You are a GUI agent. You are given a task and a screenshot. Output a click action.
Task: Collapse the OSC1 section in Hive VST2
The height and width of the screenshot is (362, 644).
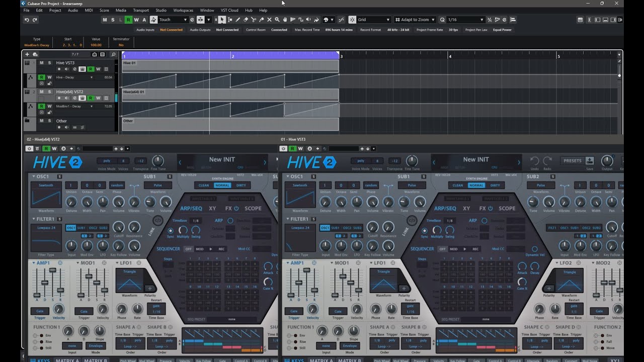33,176
